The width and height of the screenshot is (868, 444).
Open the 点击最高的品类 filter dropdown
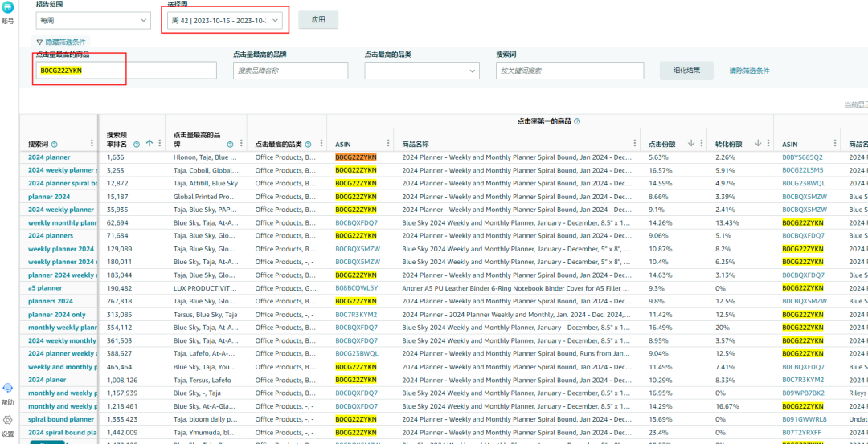tap(422, 71)
